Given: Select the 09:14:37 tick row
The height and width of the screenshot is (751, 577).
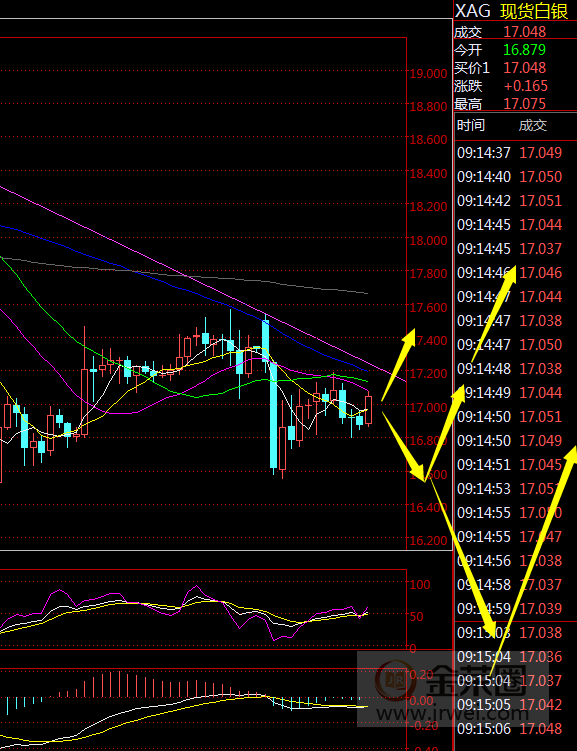Looking at the screenshot, I should (516, 153).
